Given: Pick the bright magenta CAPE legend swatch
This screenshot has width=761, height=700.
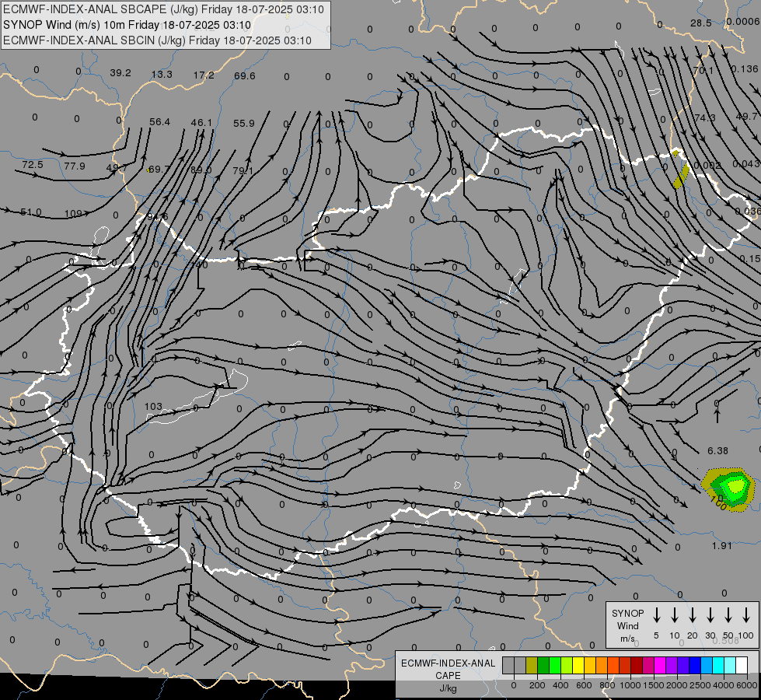Looking at the screenshot, I should point(660,665).
